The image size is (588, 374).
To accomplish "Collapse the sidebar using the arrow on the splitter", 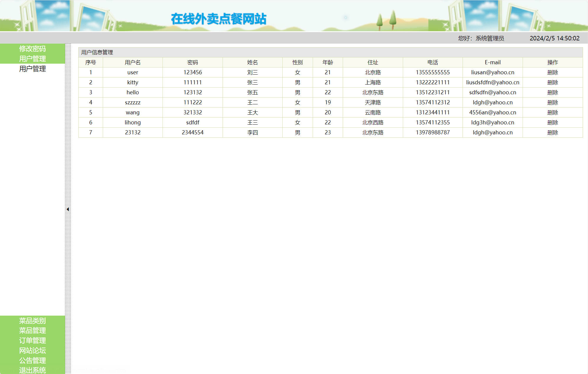I will 68,208.
